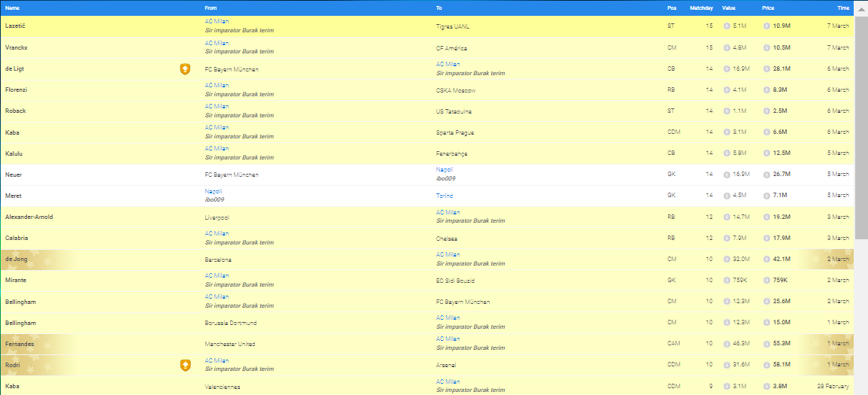
Task: Select the Alexander-Arnold player name
Action: click(29, 217)
